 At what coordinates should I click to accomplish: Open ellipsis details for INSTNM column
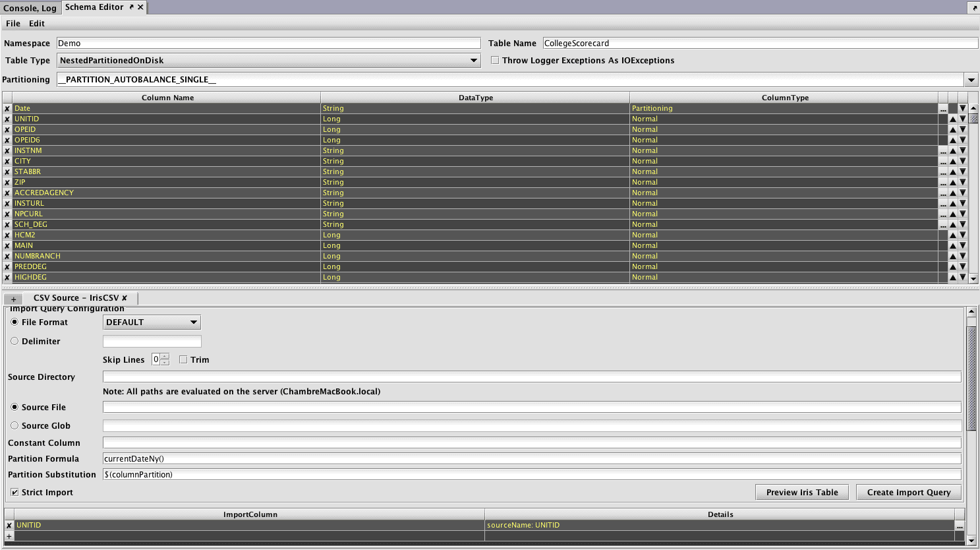943,151
